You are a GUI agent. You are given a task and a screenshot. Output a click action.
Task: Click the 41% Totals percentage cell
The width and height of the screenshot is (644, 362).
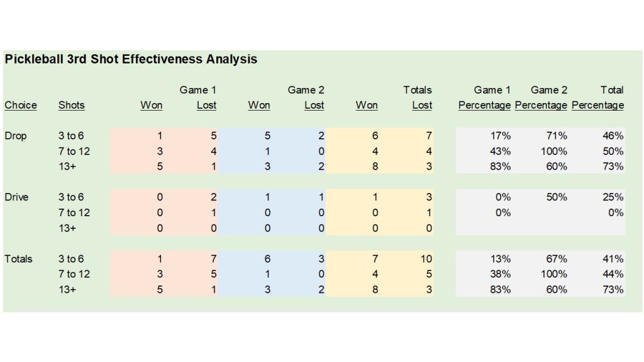click(x=613, y=259)
